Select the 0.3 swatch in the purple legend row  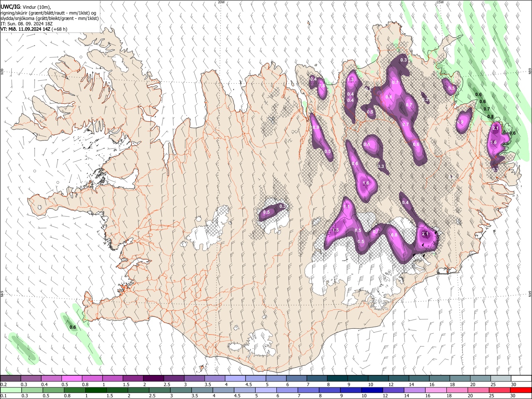pos(31,378)
